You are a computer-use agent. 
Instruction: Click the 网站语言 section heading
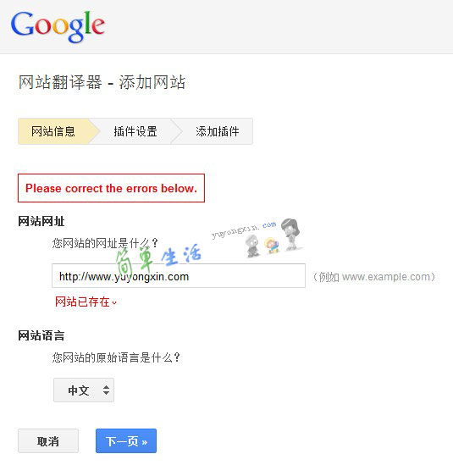(41, 335)
